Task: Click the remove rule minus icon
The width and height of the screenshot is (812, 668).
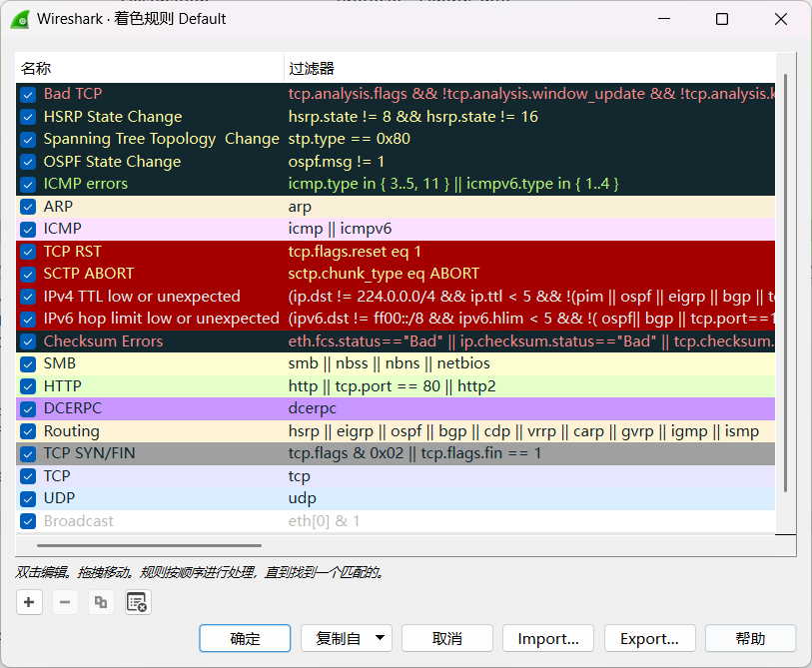Action: pos(65,602)
